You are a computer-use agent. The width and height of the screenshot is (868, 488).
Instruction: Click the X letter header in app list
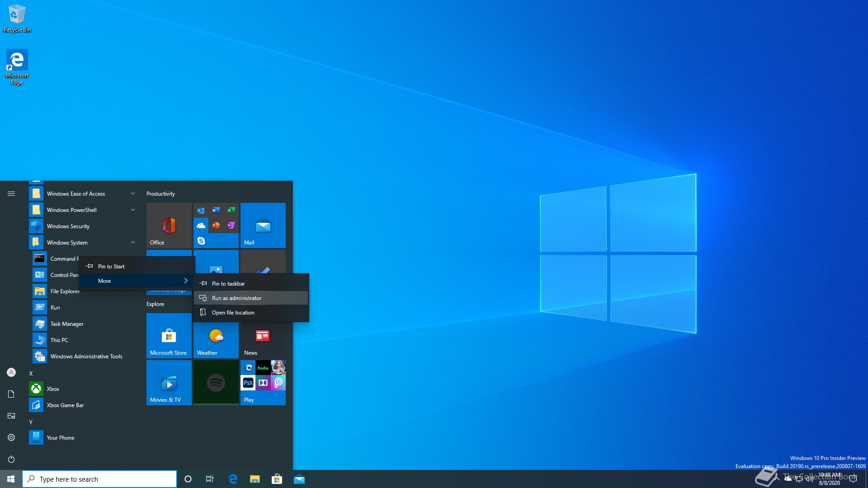[31, 374]
